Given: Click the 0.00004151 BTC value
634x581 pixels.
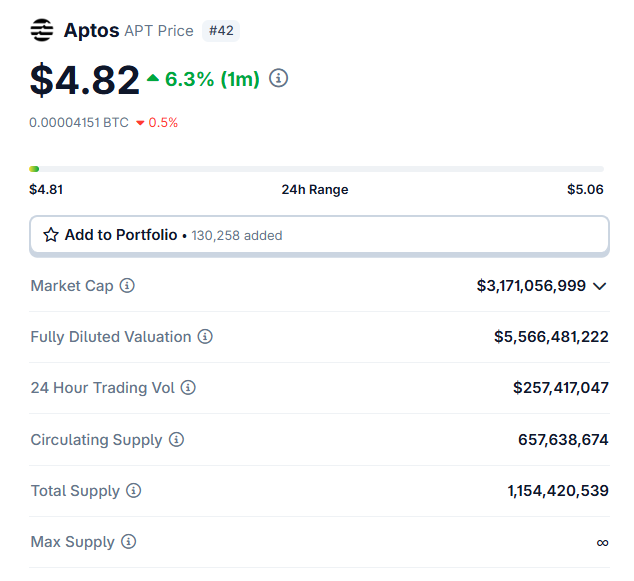Looking at the screenshot, I should 79,123.
